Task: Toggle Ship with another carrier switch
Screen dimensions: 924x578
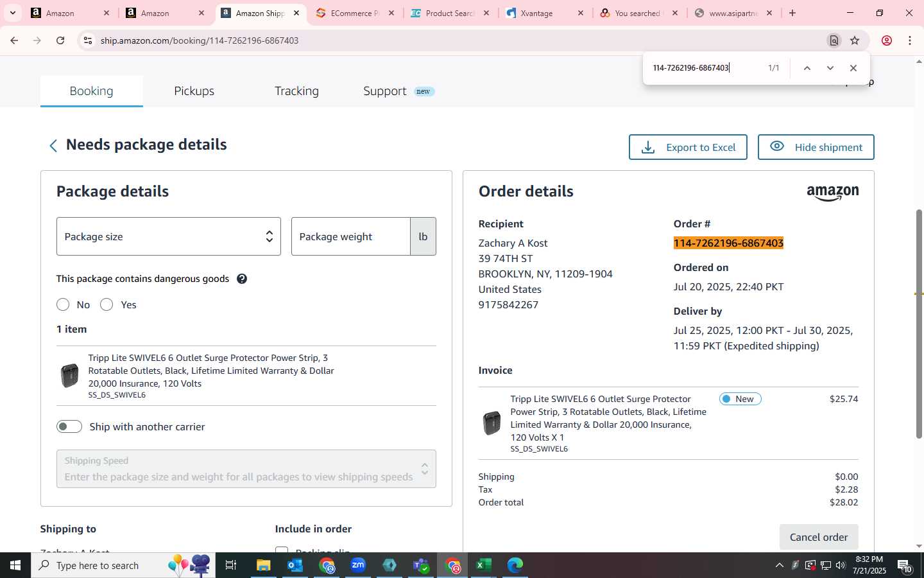Action: point(69,426)
